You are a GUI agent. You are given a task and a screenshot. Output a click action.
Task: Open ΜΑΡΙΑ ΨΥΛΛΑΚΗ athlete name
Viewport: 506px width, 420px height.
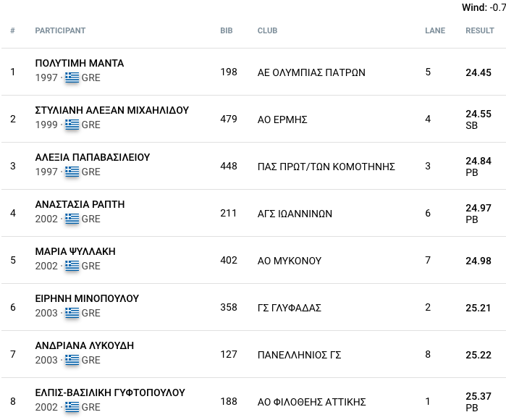(x=75, y=252)
